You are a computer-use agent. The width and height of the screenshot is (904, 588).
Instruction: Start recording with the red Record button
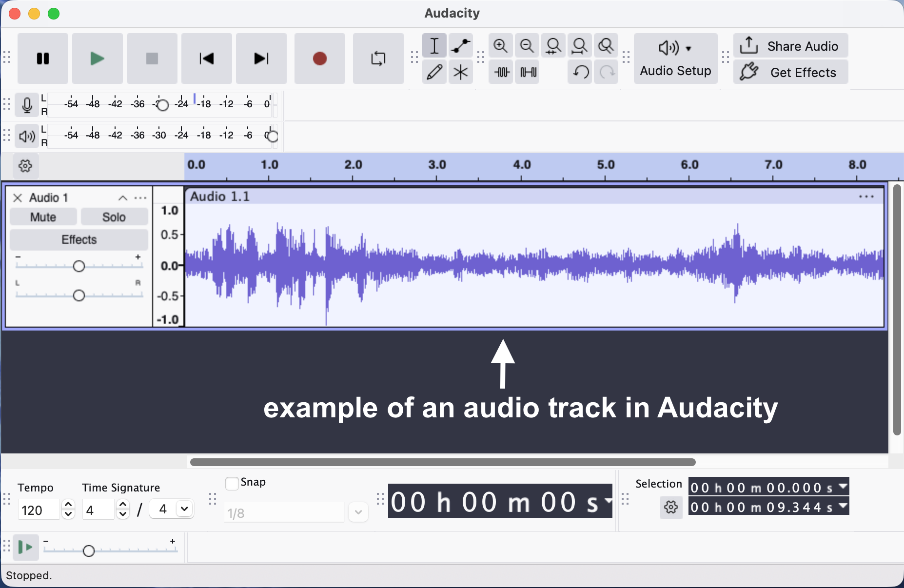tap(320, 59)
